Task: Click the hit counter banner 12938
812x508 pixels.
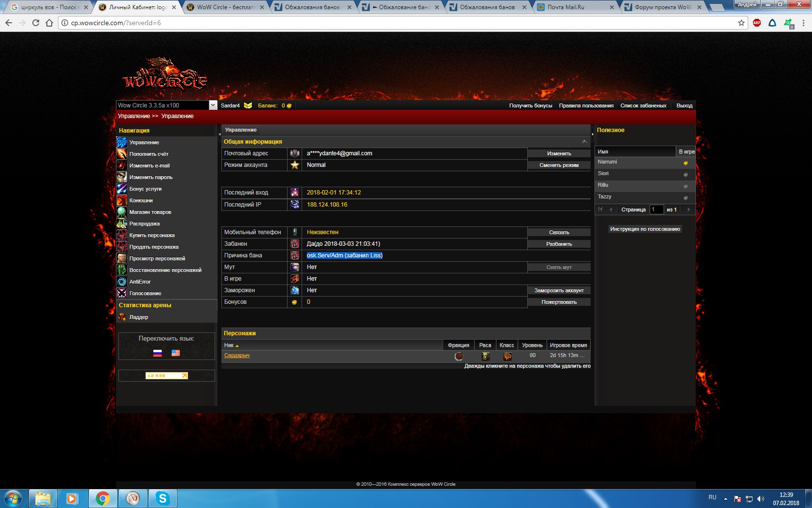Action: click(x=167, y=375)
